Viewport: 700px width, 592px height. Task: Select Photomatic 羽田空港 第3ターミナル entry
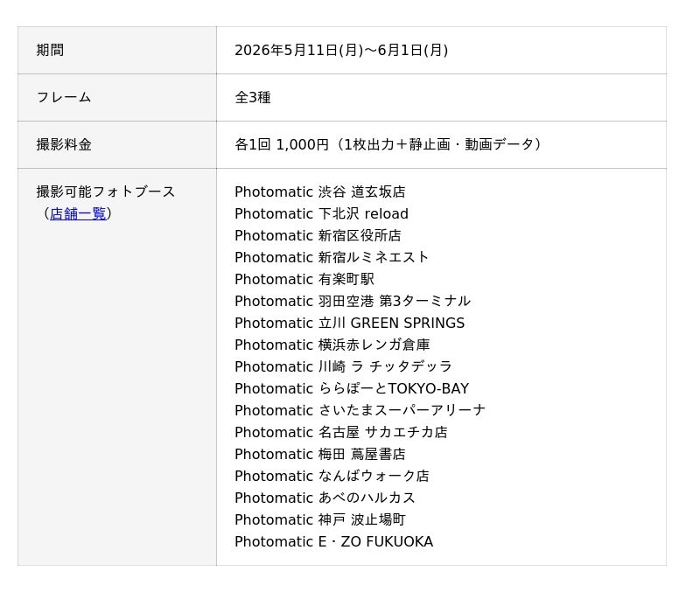[x=353, y=301]
